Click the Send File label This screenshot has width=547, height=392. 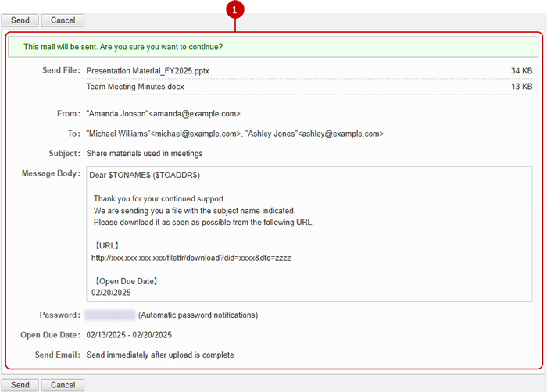click(61, 70)
